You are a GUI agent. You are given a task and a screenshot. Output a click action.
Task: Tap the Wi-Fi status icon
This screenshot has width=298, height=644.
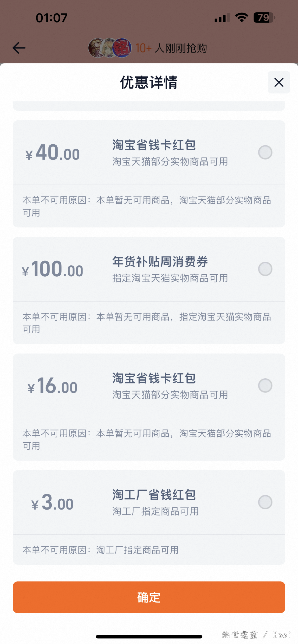(241, 18)
